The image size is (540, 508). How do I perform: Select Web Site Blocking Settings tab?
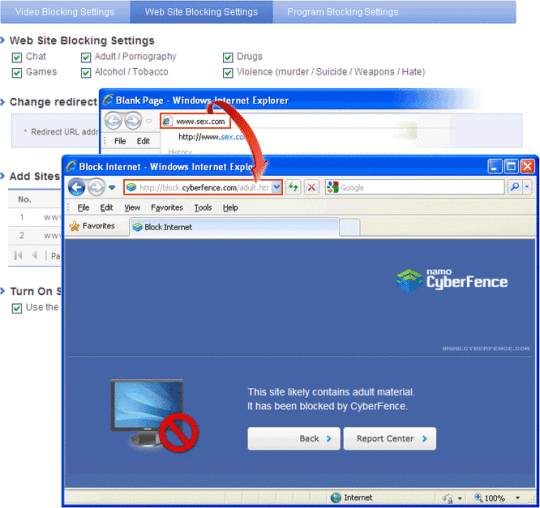[x=201, y=12]
